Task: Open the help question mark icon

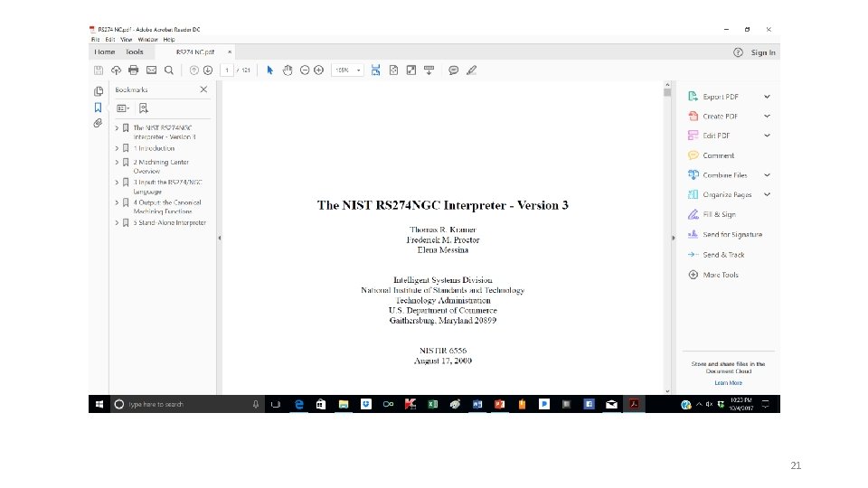Action: pos(738,52)
